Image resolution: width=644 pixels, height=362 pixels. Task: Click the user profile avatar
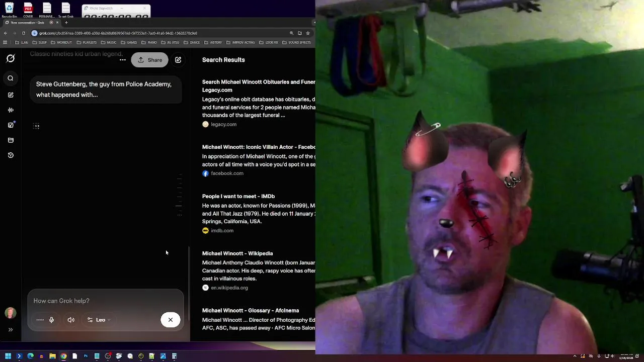10,313
